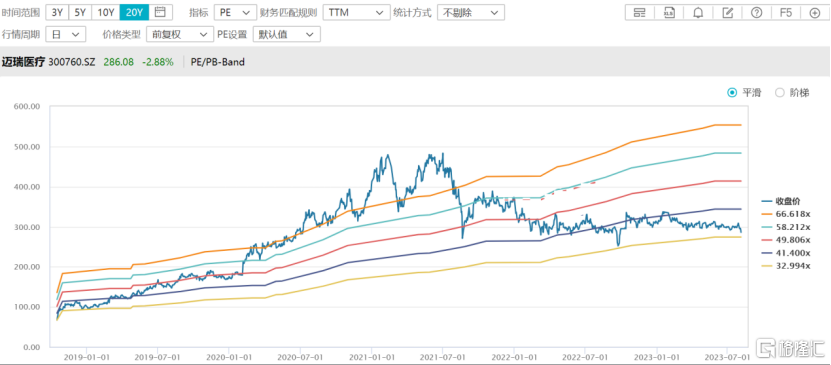This screenshot has width=831, height=365.
Task: Click the price 286.08
Action: tap(119, 62)
